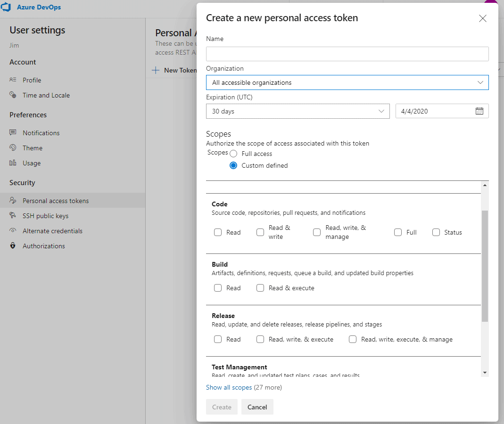The height and width of the screenshot is (424, 504).
Task: Click the Create button
Action: (x=222, y=407)
